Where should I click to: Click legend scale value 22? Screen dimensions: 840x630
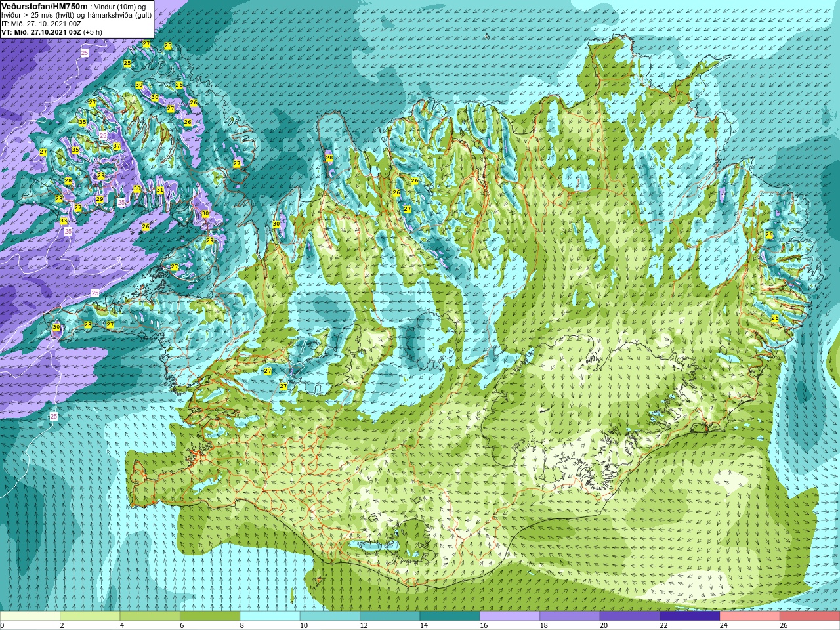point(663,625)
